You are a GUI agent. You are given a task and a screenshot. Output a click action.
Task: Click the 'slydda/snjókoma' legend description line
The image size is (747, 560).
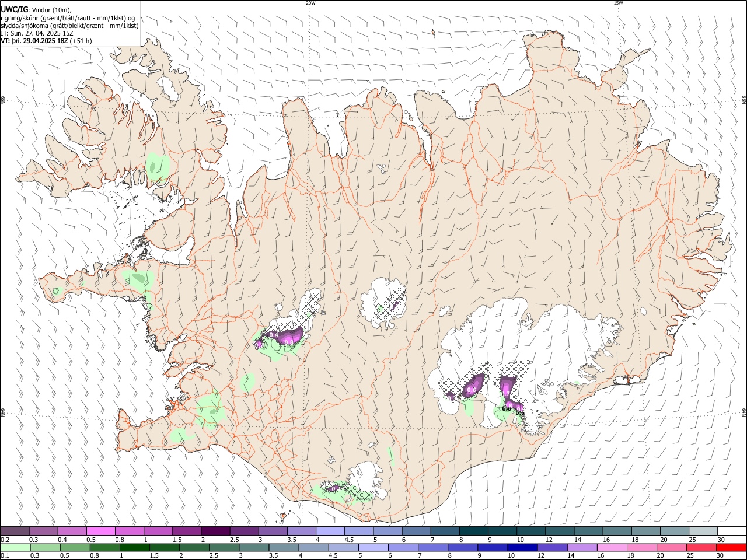coord(69,26)
